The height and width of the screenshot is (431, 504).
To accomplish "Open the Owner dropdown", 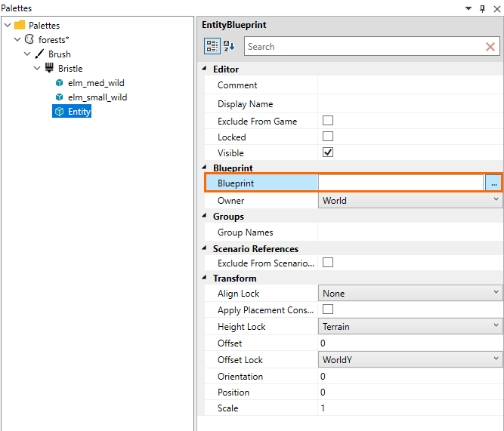I will (x=410, y=200).
